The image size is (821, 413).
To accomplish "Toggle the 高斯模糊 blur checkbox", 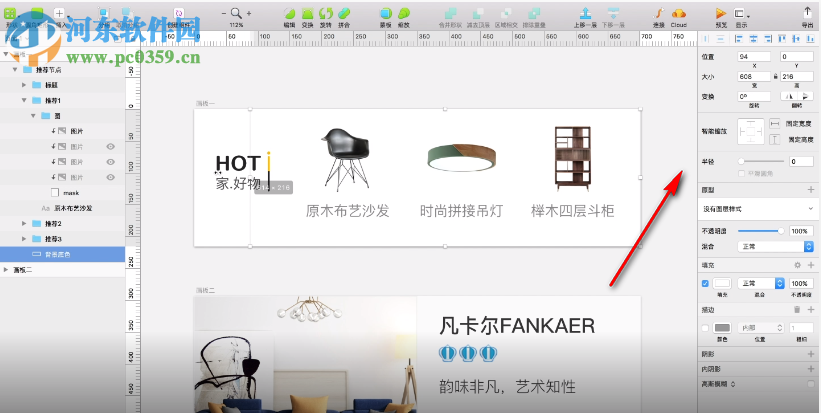I will tap(810, 384).
